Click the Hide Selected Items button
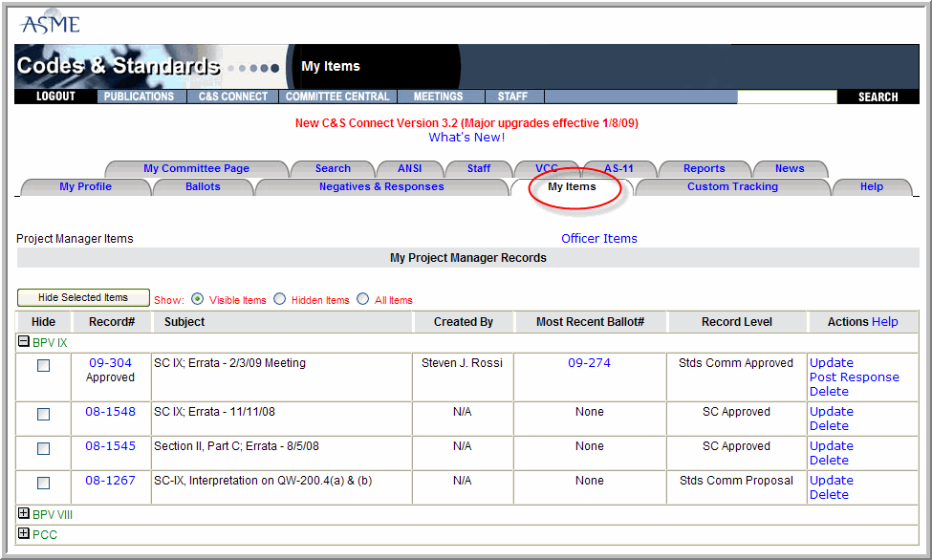The image size is (932, 560). [x=83, y=297]
